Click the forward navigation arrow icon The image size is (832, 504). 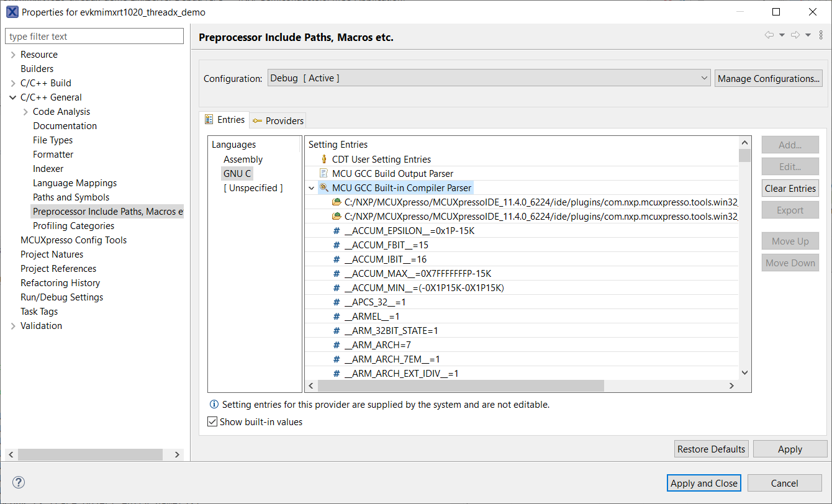[795, 35]
